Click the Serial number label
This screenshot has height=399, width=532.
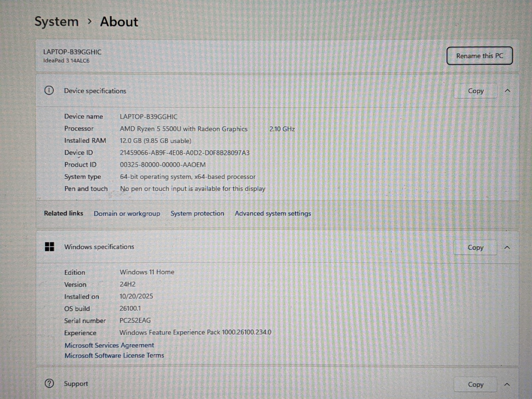pyautogui.click(x=85, y=321)
